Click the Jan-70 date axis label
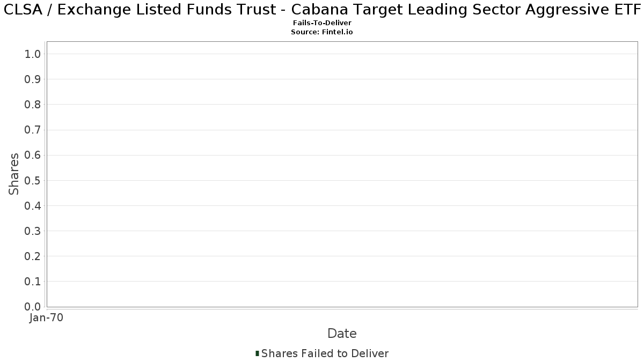The width and height of the screenshot is (644, 362). pyautogui.click(x=47, y=318)
